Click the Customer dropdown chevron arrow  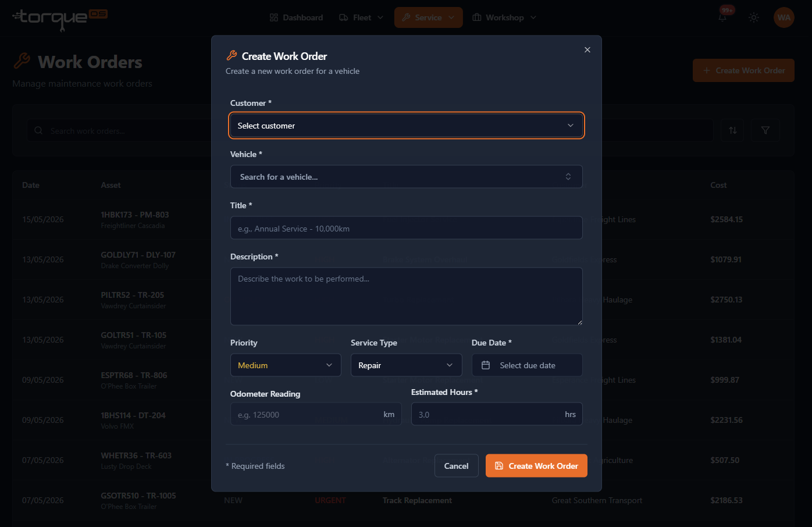[571, 126]
